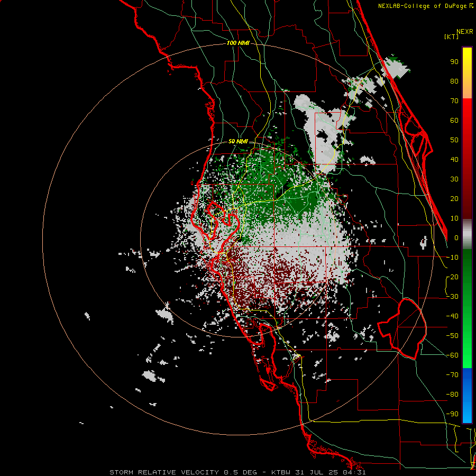Viewport: 476px width, 476px height.
Task: Click the yellow top segment of the color bar
Action: (x=467, y=73)
